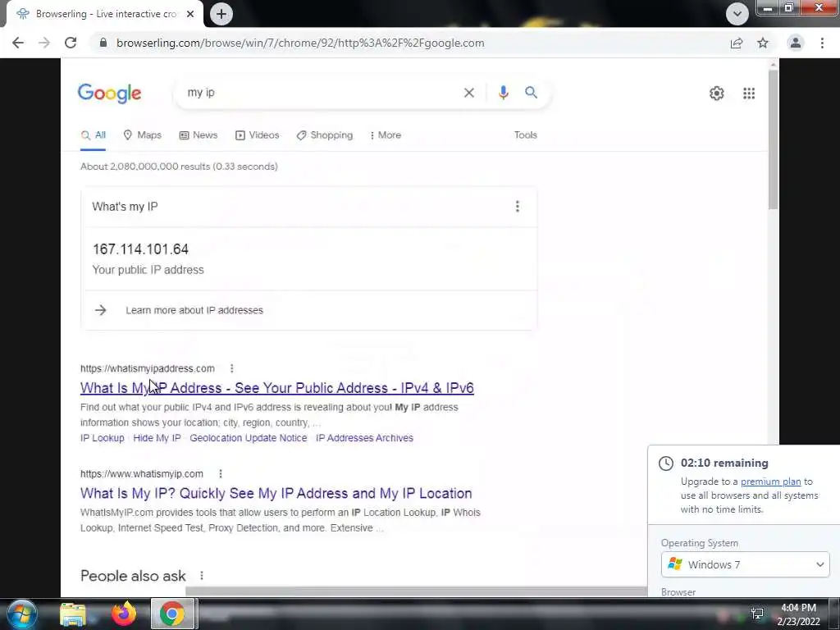
Task: Open Chrome's three-dot menu
Action: (x=822, y=43)
